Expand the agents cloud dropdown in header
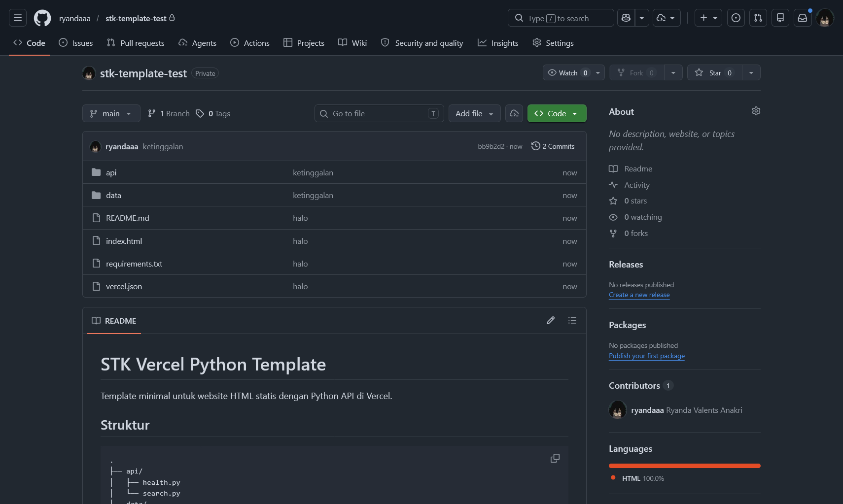This screenshot has width=843, height=504. coord(667,18)
